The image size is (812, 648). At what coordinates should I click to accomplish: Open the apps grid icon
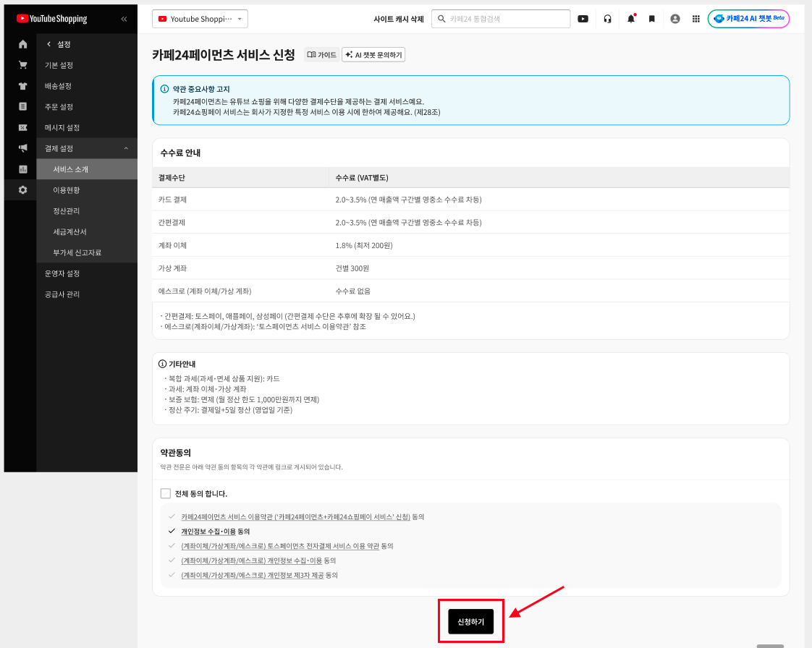click(696, 19)
